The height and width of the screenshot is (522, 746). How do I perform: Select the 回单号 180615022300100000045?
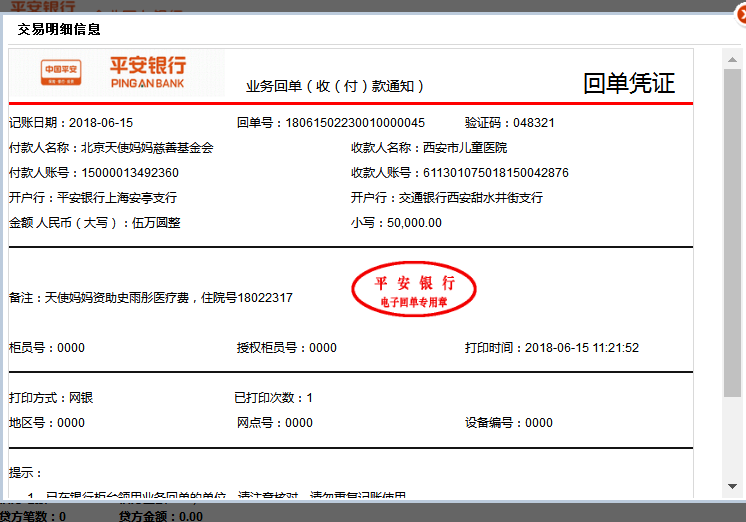(331, 123)
